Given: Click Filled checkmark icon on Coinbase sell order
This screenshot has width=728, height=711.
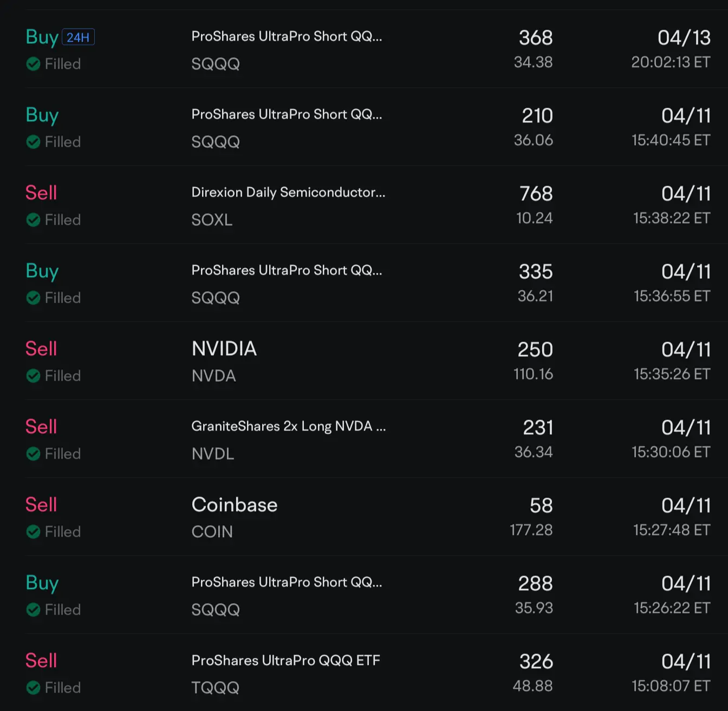Looking at the screenshot, I should (33, 532).
